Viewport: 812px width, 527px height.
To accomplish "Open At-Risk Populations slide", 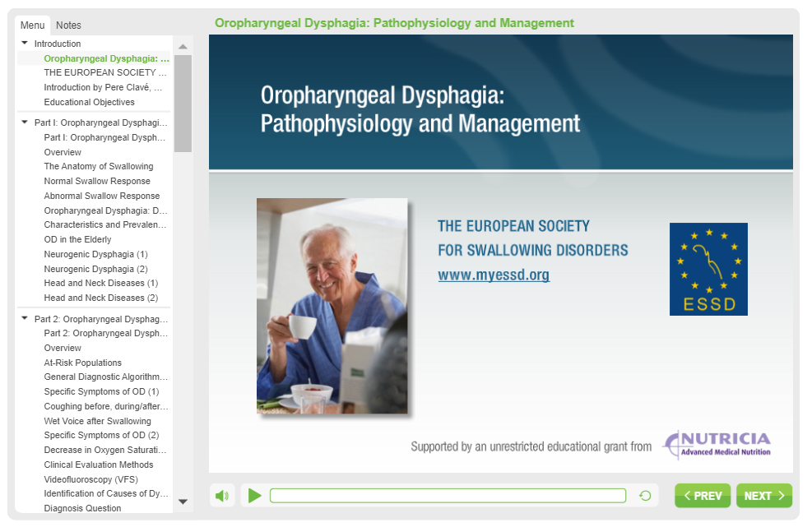I will (83, 363).
